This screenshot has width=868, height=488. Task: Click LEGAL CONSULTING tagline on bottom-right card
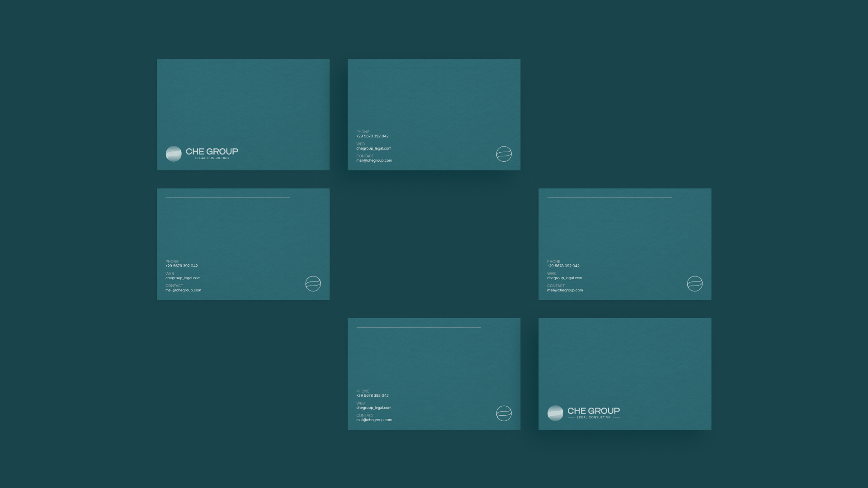(x=594, y=418)
